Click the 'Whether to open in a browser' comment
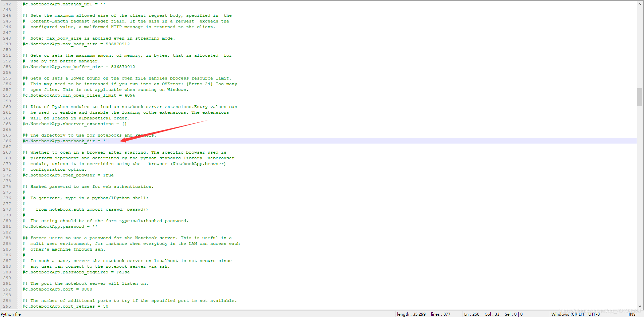This screenshot has height=317, width=644. click(x=124, y=152)
